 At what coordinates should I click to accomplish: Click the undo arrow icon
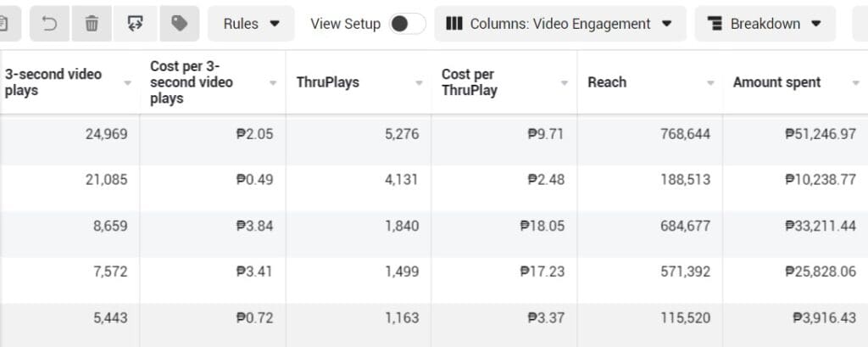(x=50, y=24)
